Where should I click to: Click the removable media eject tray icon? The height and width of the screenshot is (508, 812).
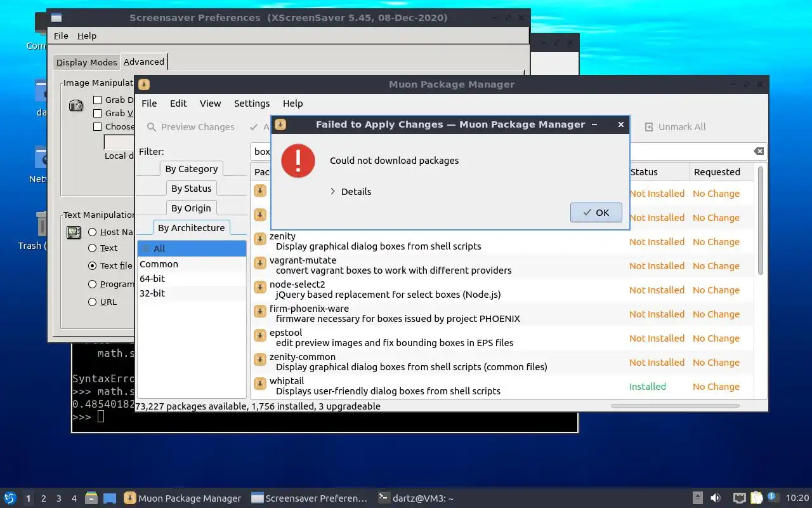(x=697, y=498)
